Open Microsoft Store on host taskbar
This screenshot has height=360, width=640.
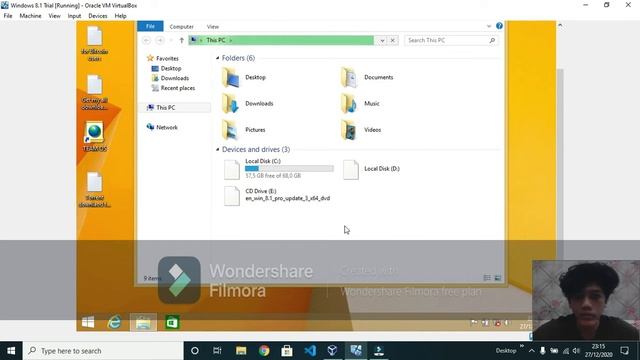[287, 351]
